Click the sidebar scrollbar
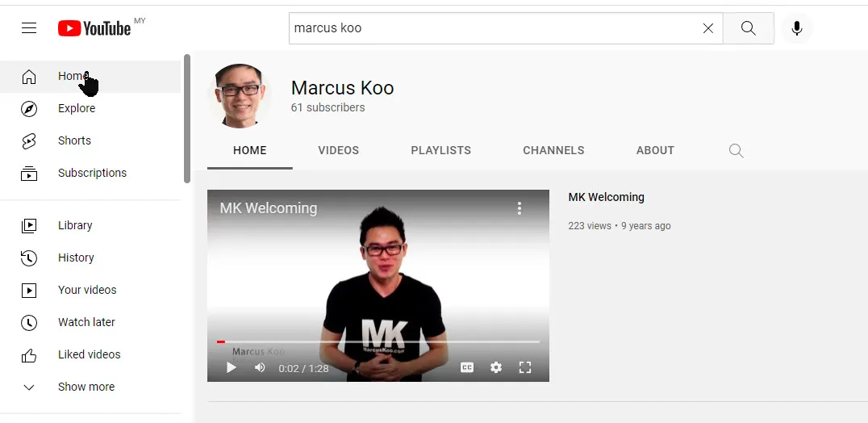 click(187, 119)
